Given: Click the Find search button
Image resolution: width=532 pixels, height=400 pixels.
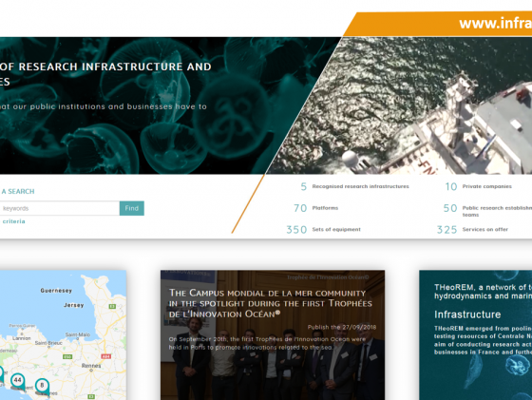Looking at the screenshot, I should (132, 208).
